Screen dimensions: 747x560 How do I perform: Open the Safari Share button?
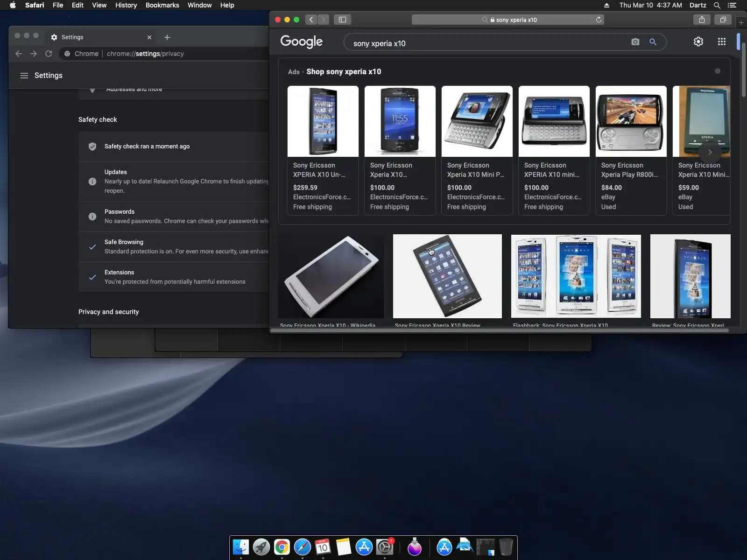click(x=702, y=20)
